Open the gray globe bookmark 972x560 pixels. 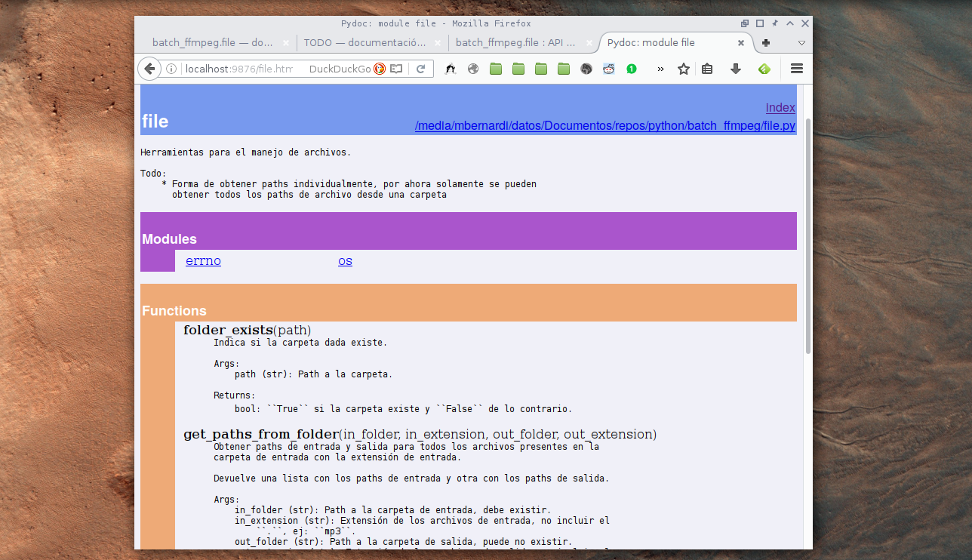coord(473,69)
